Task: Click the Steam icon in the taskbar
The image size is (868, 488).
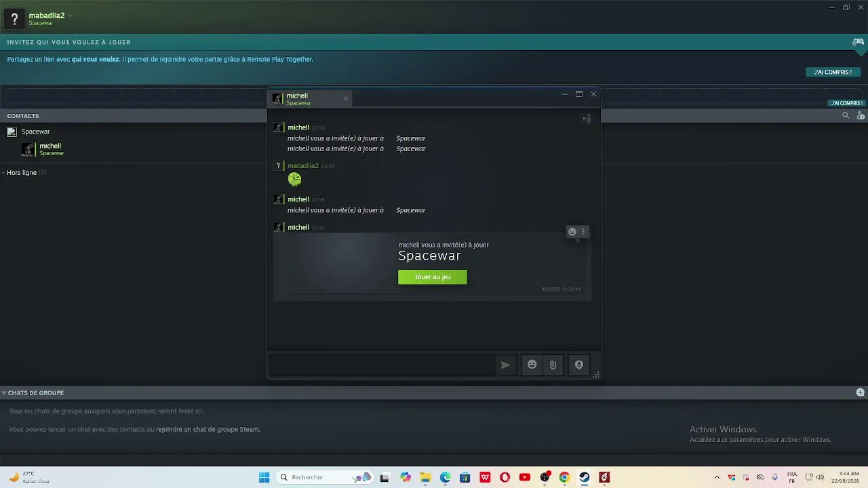Action: click(x=584, y=477)
